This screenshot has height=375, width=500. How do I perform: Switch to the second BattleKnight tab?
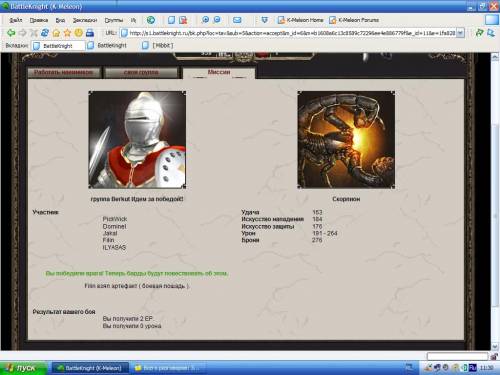(x=107, y=45)
